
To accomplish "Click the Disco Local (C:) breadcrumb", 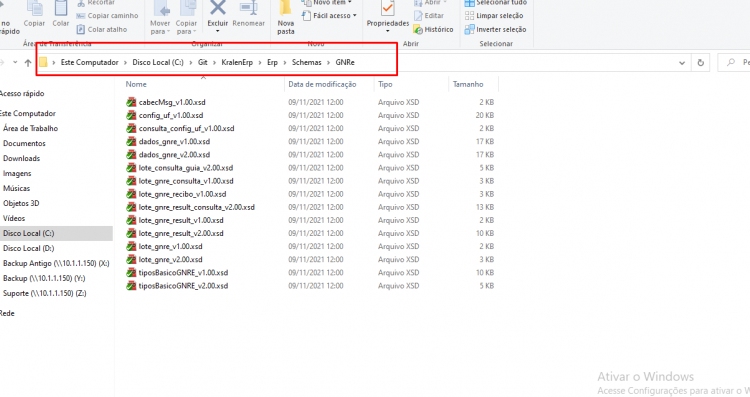I will point(158,62).
